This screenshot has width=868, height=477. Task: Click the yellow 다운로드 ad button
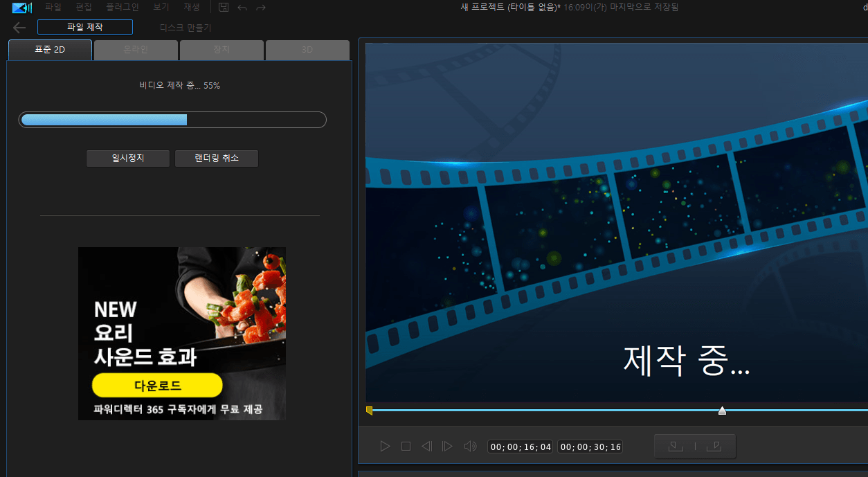(157, 386)
